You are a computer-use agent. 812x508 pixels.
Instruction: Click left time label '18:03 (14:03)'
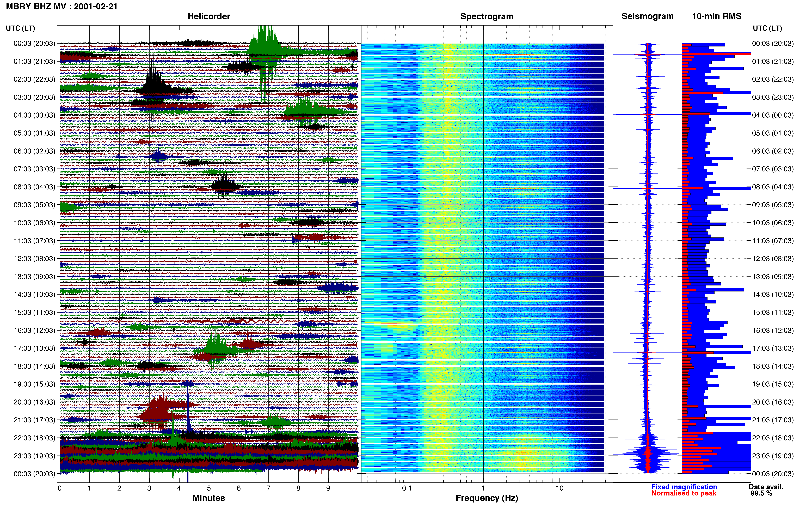34,366
